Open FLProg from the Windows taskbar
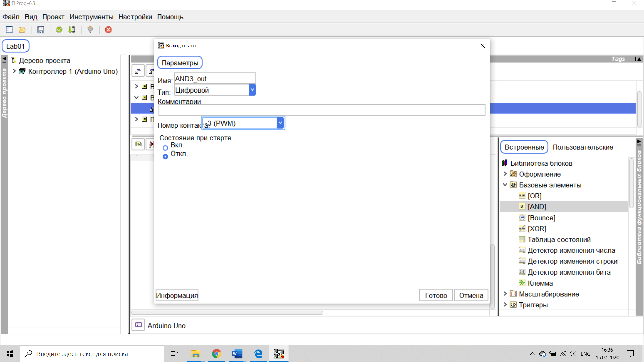 point(279,354)
